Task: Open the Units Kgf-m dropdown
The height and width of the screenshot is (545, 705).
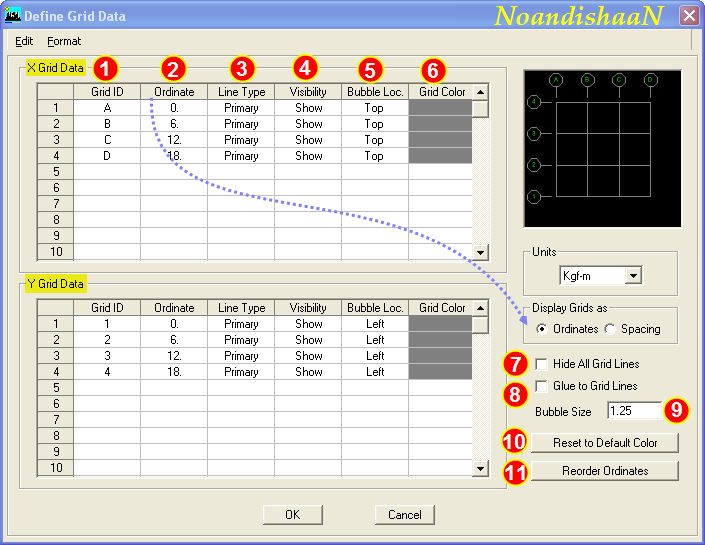Action: point(633,275)
